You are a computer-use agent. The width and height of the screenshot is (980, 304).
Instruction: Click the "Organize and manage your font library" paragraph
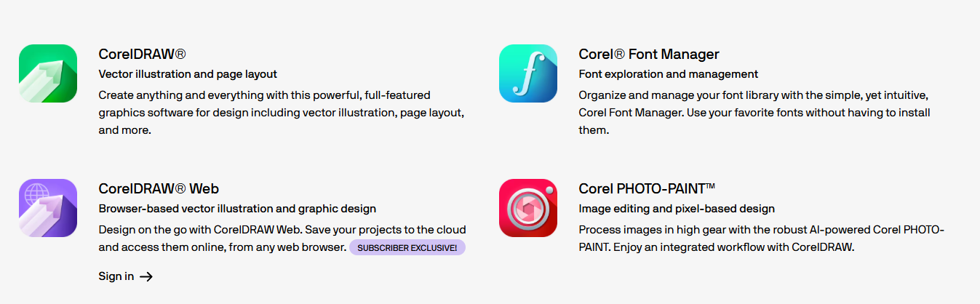(x=754, y=113)
